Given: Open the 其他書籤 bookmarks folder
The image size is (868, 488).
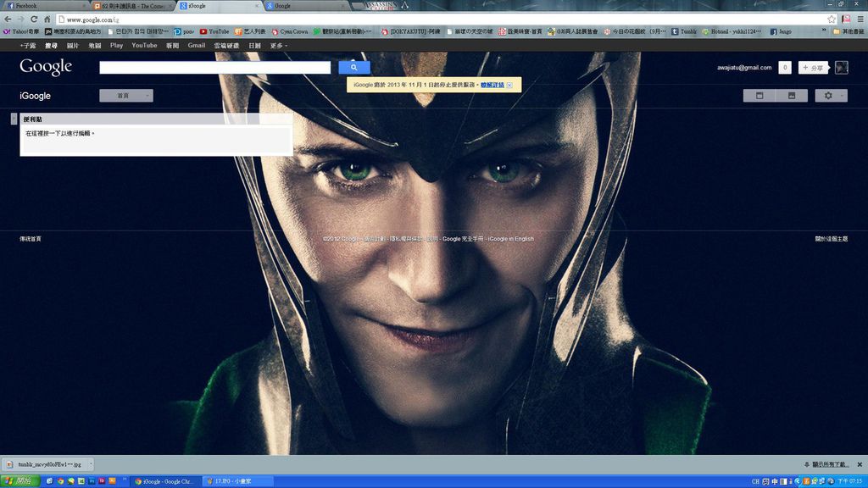Looking at the screenshot, I should coord(848,31).
